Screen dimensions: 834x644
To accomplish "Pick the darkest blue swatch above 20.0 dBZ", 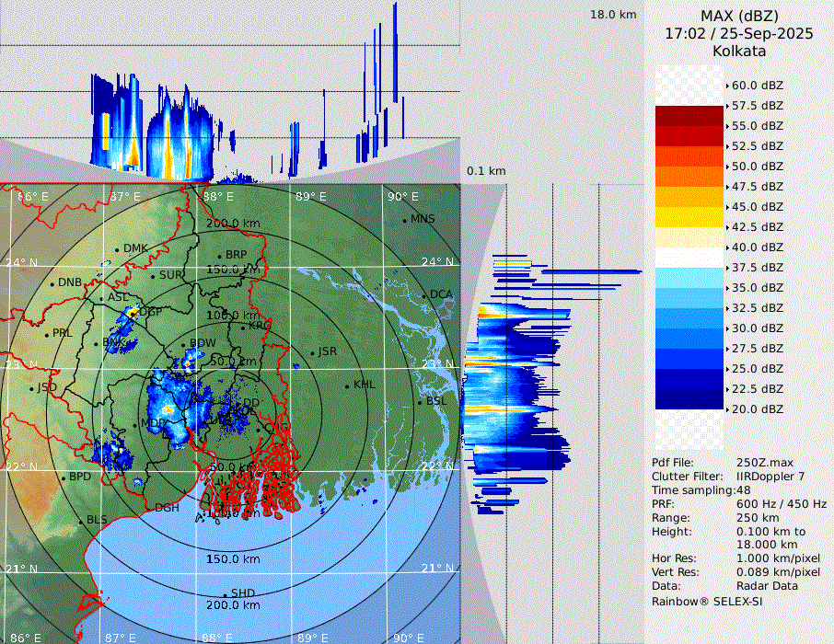I will tap(689, 398).
